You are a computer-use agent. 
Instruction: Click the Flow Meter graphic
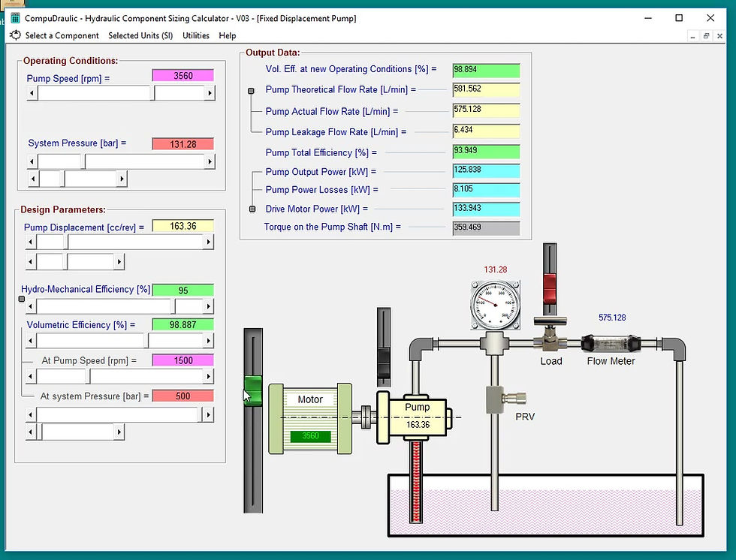click(610, 343)
